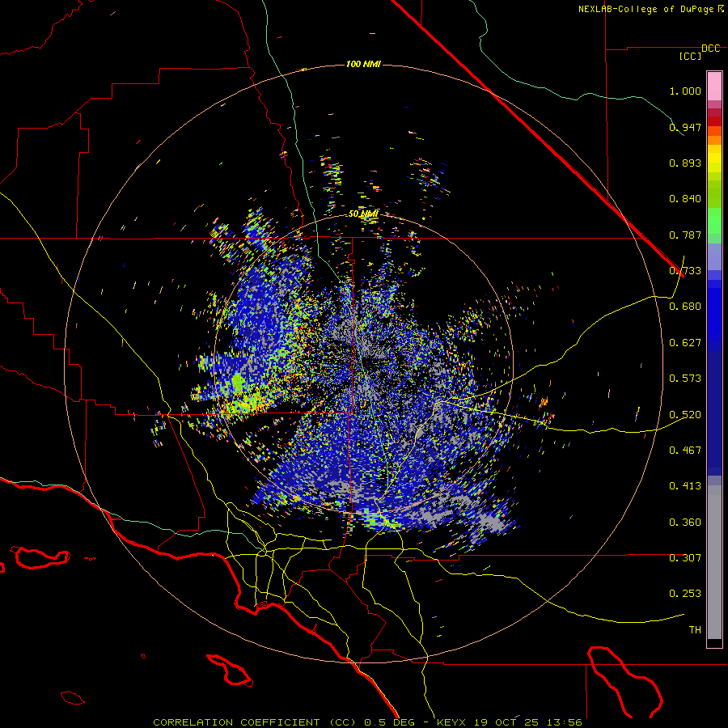Select the 0.573 legend value
Screen dimensions: 728x728
(685, 379)
